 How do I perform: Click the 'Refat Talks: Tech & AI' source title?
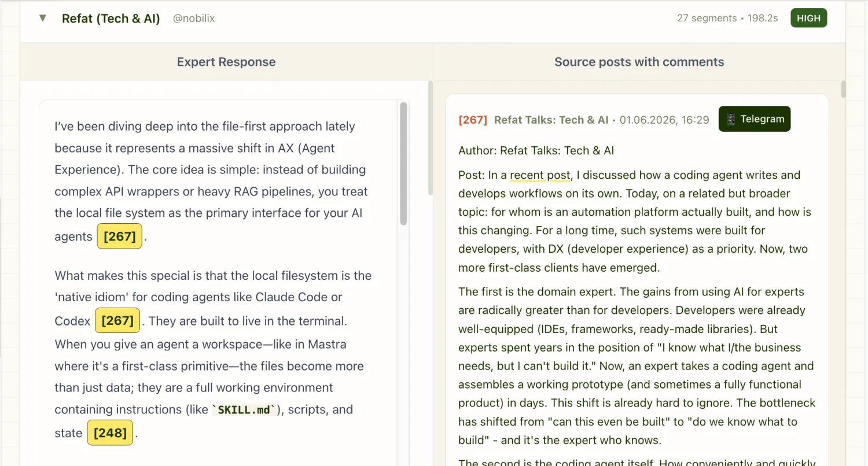pyautogui.click(x=551, y=120)
